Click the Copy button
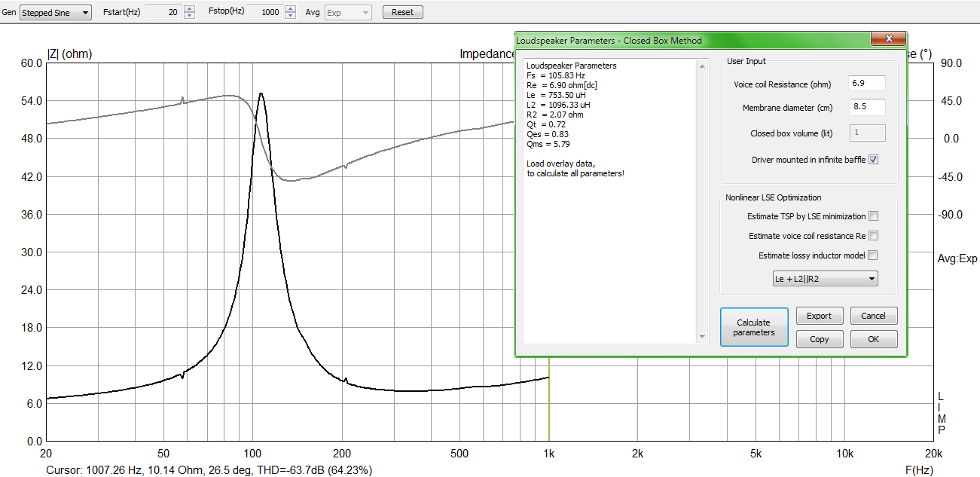Viewport: 980px width, 477px height. point(819,339)
